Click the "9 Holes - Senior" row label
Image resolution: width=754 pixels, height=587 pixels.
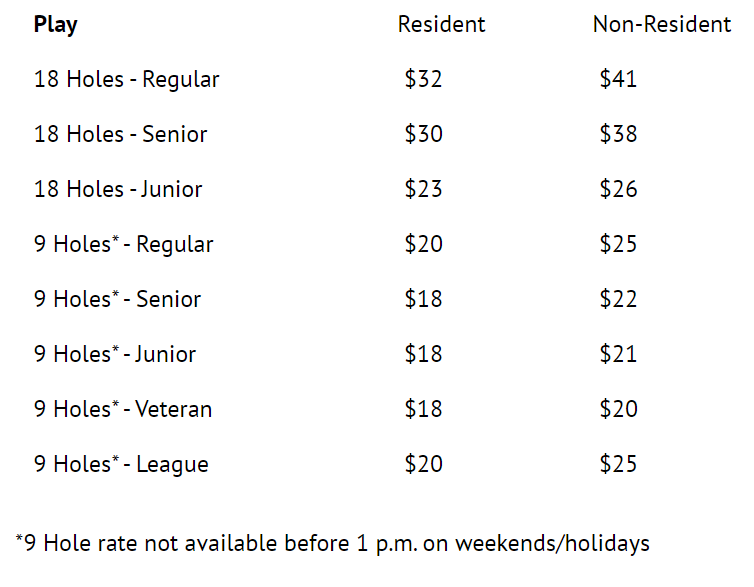click(x=117, y=300)
